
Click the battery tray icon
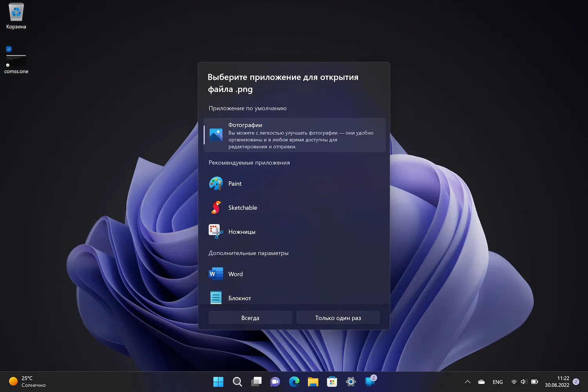(x=534, y=382)
